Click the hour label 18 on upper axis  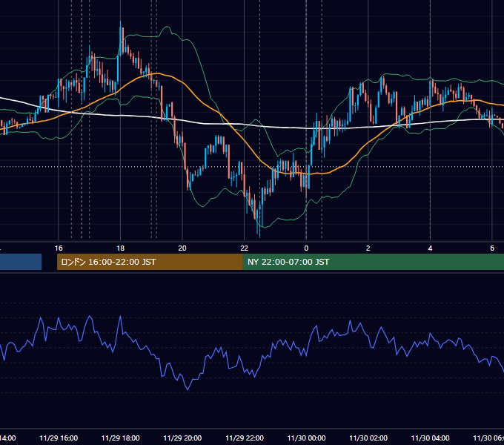pos(121,248)
